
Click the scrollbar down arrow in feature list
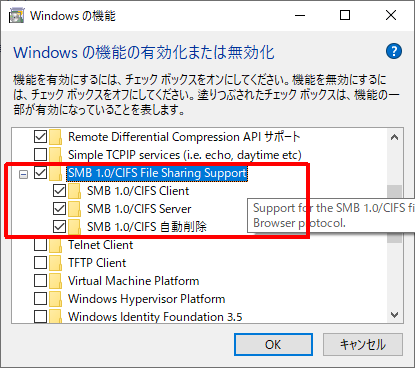(x=395, y=315)
